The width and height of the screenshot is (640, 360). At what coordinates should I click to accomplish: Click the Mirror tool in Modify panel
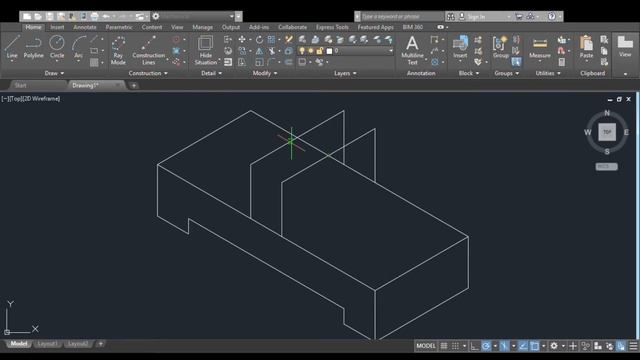[x=259, y=51]
